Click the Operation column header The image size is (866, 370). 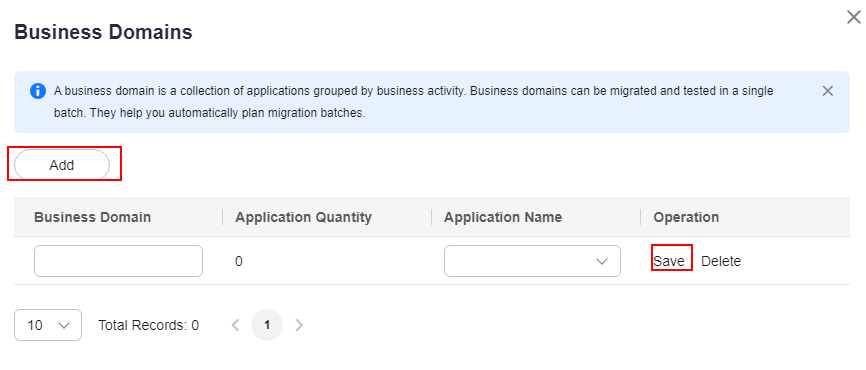686,217
